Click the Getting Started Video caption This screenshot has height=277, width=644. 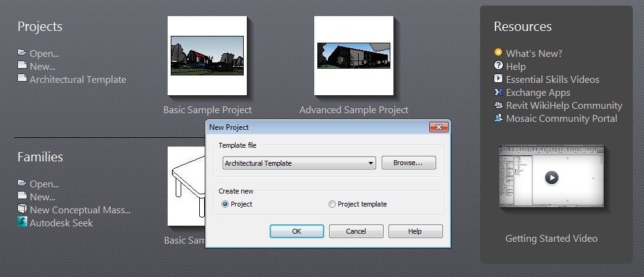tap(551, 239)
